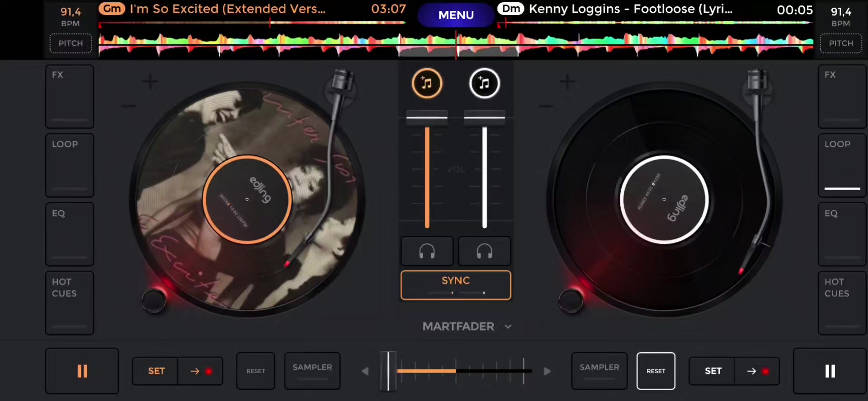Open the left deck FX panel
The height and width of the screenshot is (401, 868).
[70, 96]
